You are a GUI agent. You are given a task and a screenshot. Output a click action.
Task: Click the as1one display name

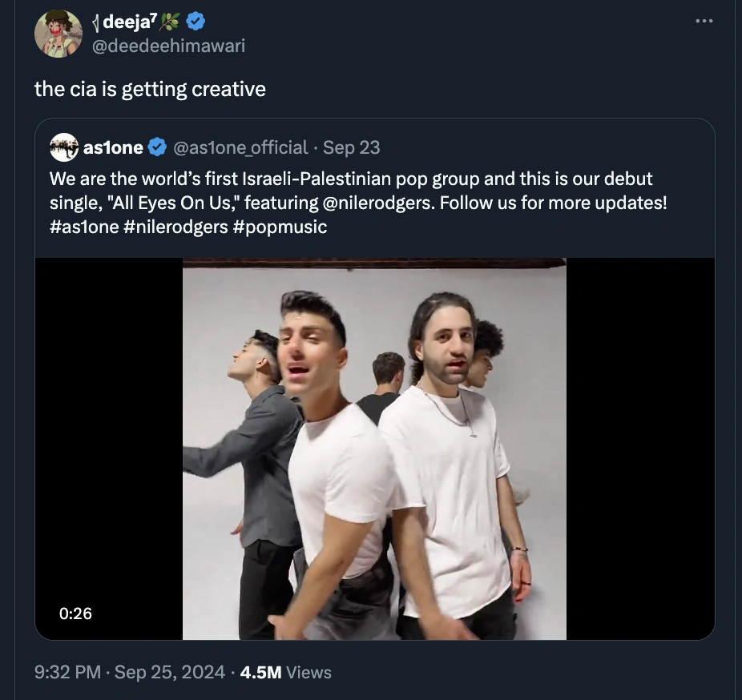(113, 147)
